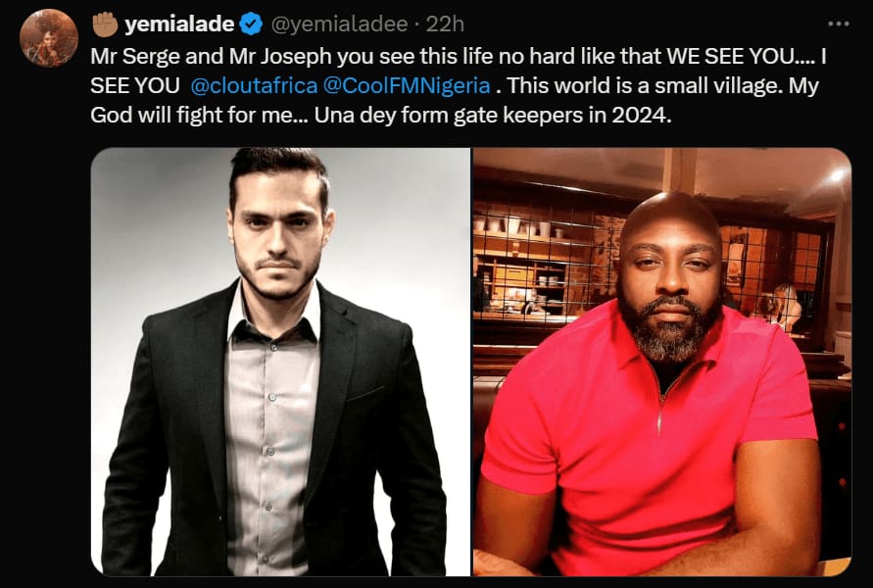The image size is (873, 588).
Task: Open the three-dot more options menu
Action: pos(839,24)
